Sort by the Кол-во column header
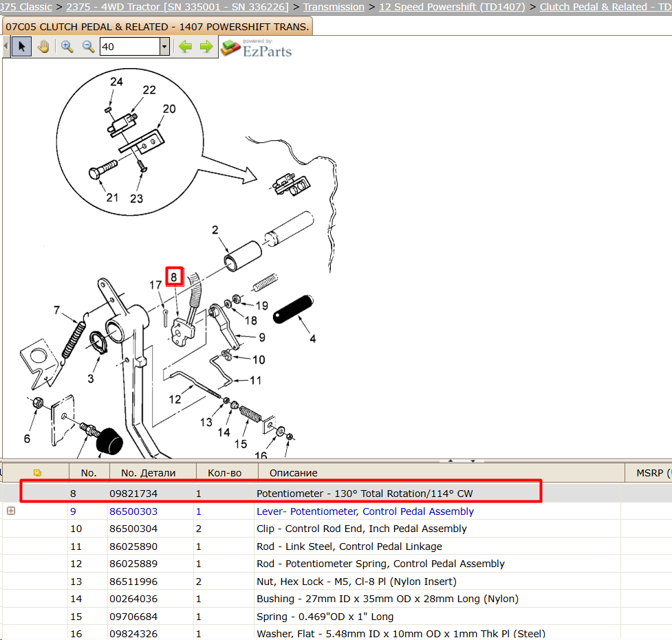Image resolution: width=672 pixels, height=640 pixels. coord(224,473)
